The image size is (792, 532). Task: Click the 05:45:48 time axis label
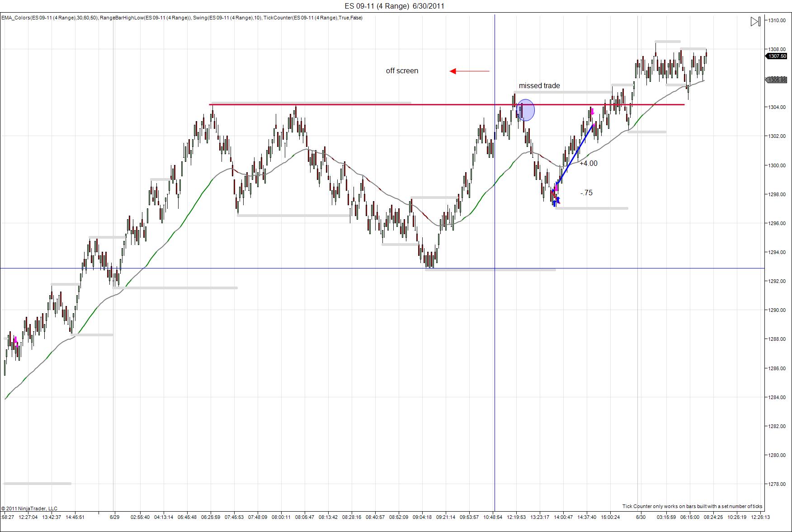click(x=187, y=517)
